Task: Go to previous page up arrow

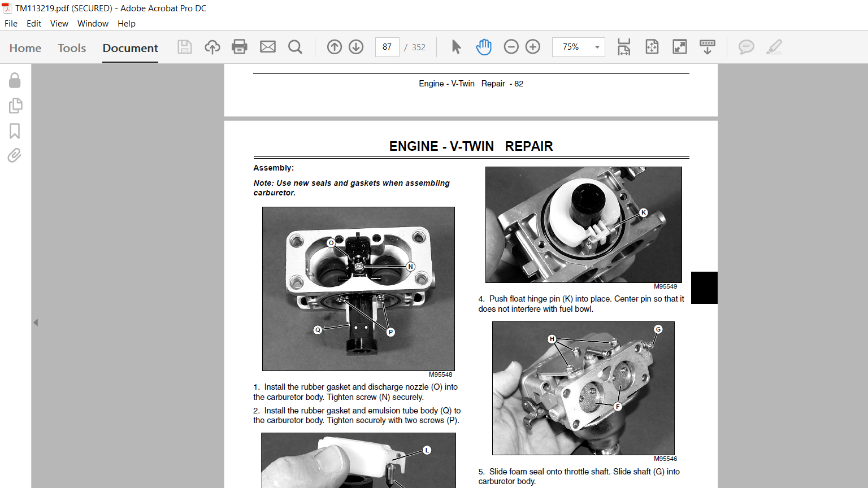Action: pyautogui.click(x=335, y=47)
